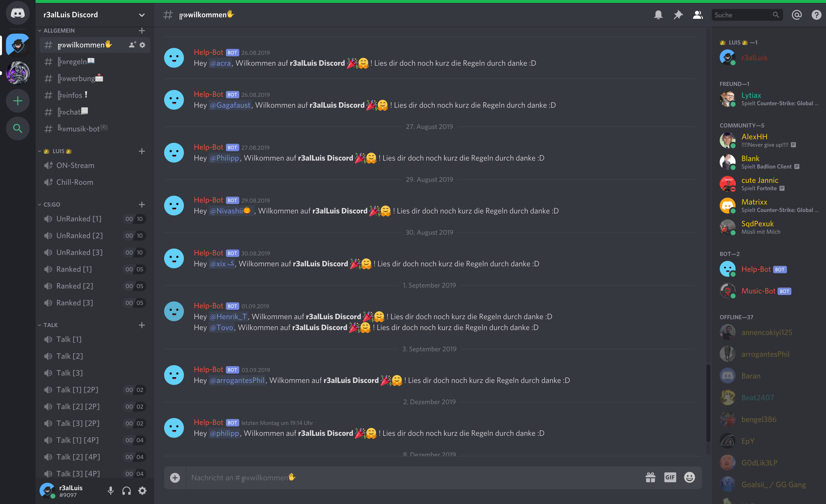
Task: Mute the microphone
Action: pos(111,491)
